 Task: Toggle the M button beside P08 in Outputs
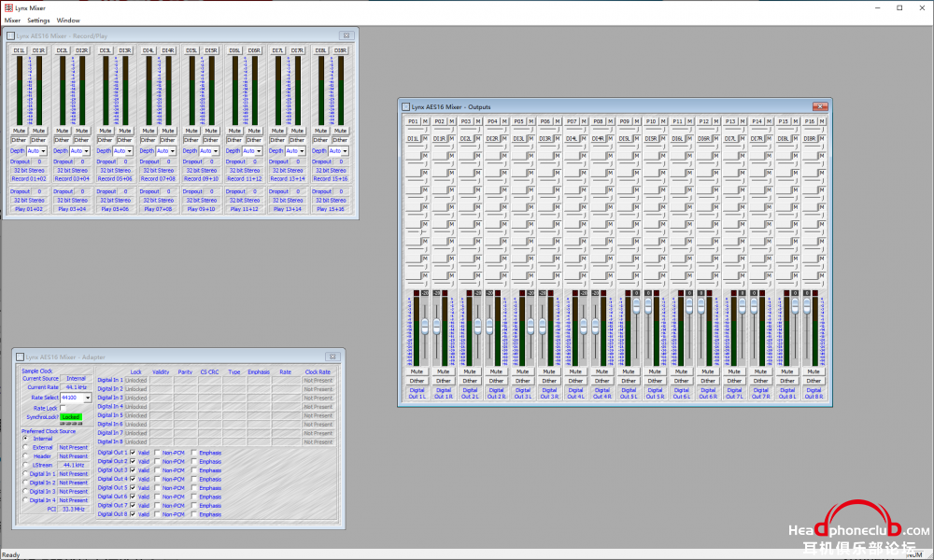tap(610, 121)
